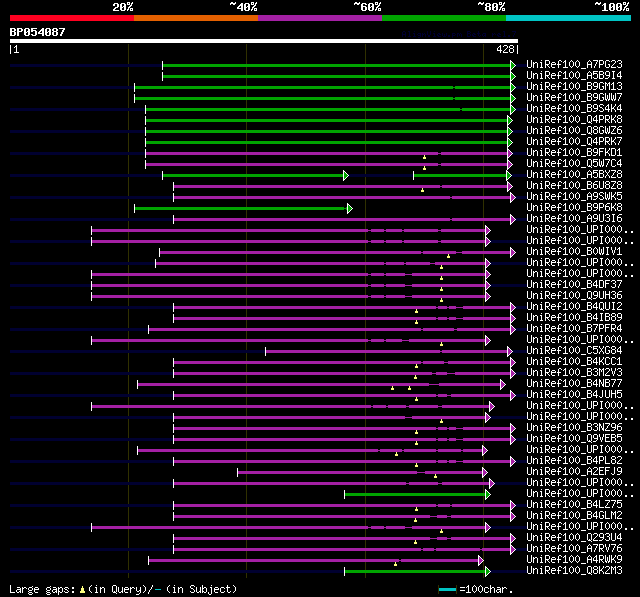The width and height of the screenshot is (640, 597).
Task: Click the yellow gap marker below UniRef100_B0WIV1 bar
Action: 448,256
